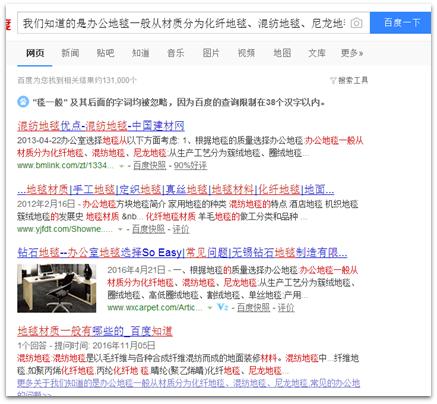
Task: Click the 90%好评 rating link
Action: [x=190, y=165]
